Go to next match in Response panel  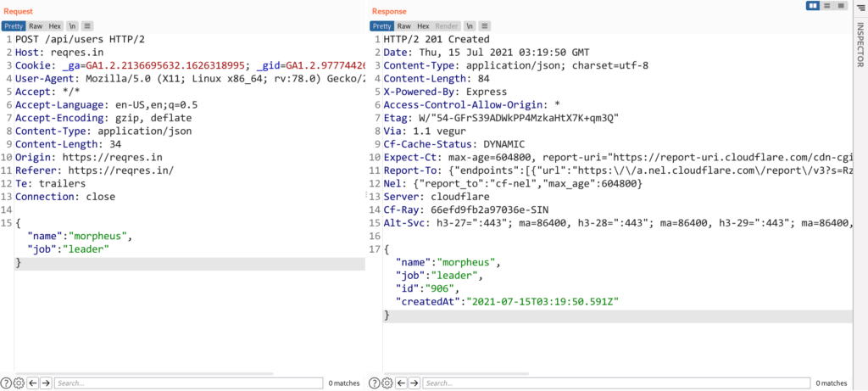point(415,383)
